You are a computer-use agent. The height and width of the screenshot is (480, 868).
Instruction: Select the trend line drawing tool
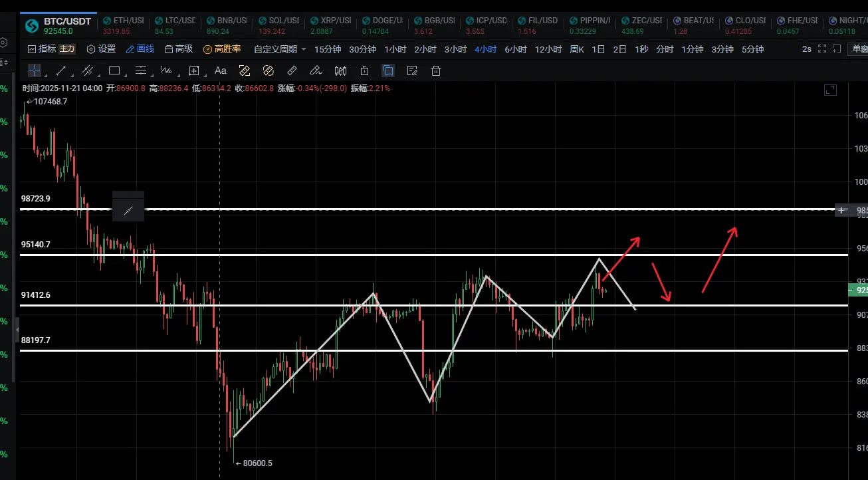(x=60, y=70)
